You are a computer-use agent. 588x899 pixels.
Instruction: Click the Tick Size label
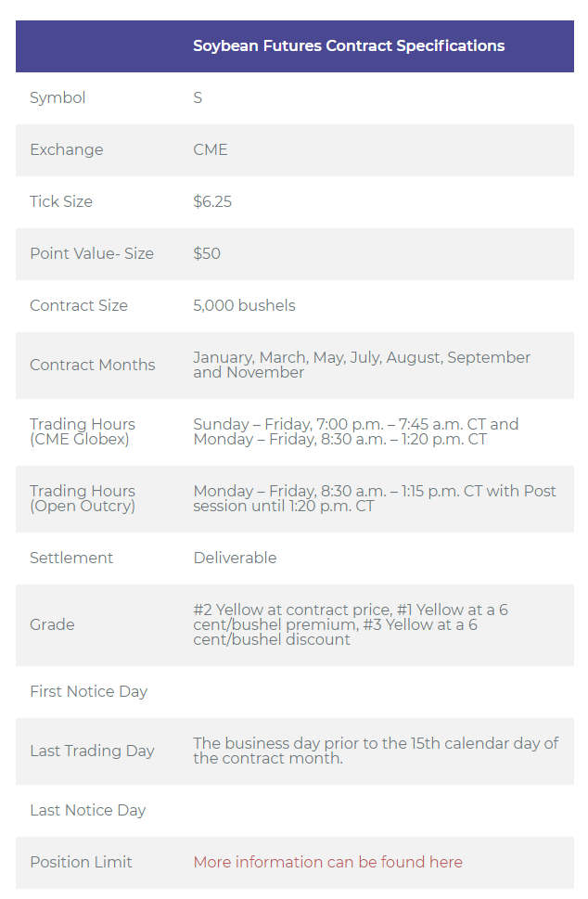61,201
